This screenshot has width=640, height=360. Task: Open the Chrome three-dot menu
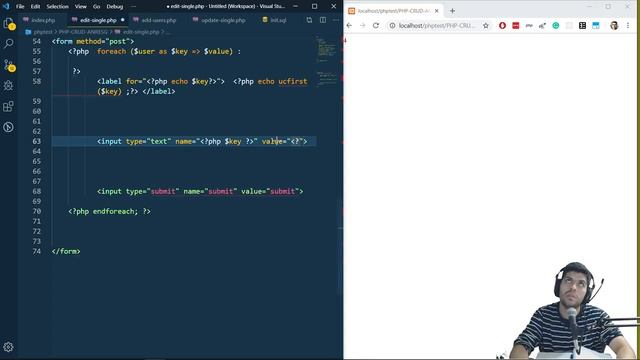[x=628, y=25]
